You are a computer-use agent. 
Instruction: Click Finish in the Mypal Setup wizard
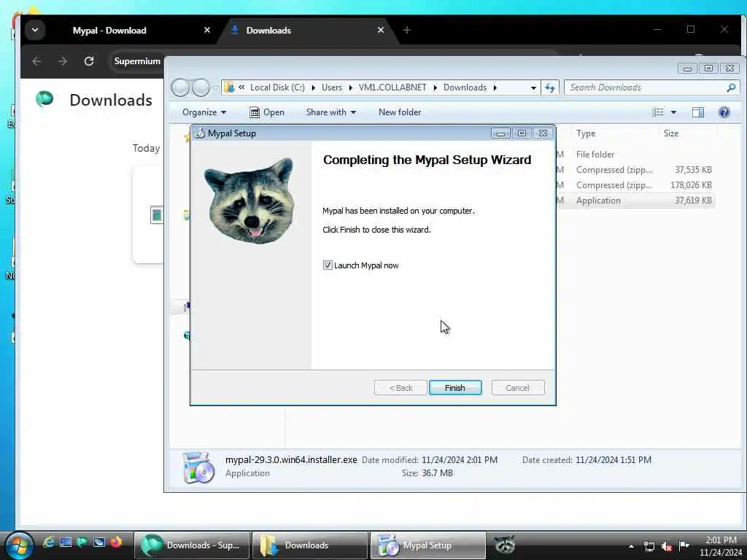pyautogui.click(x=455, y=388)
